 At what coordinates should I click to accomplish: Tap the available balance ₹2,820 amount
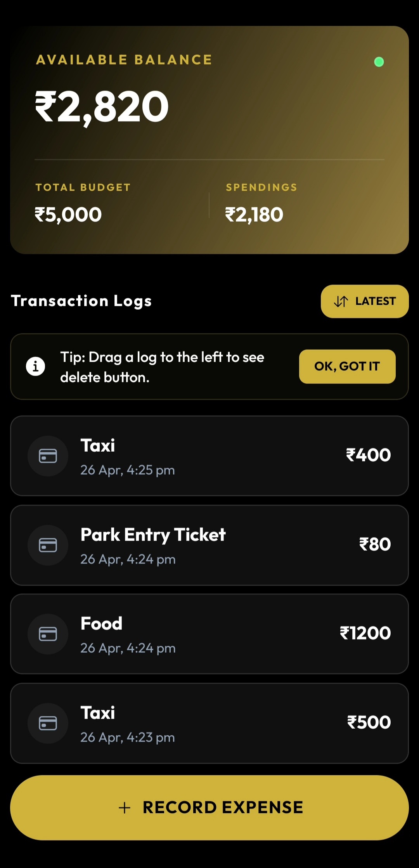[102, 106]
